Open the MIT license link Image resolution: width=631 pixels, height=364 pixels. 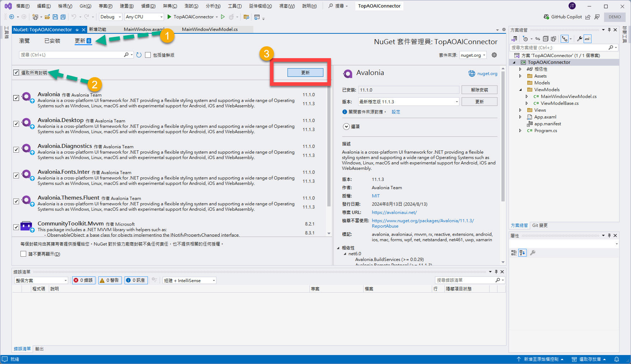tap(376, 196)
